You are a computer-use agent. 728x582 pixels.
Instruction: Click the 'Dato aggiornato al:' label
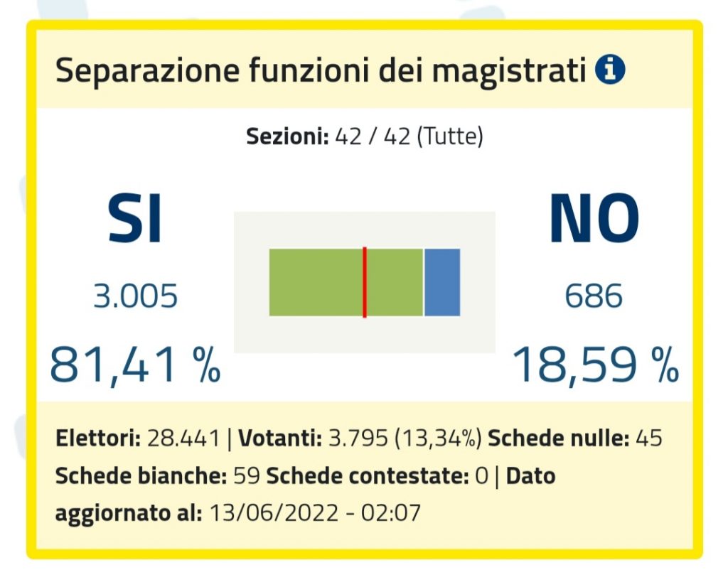pos(129,512)
